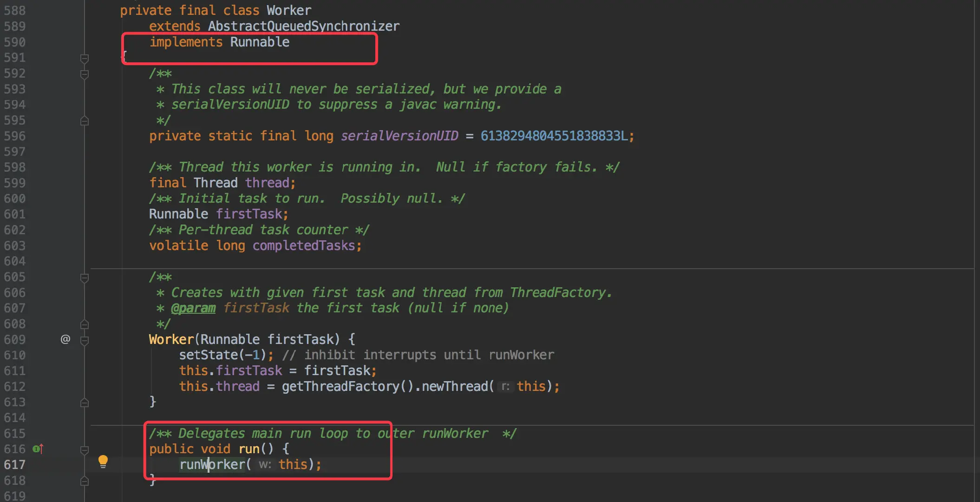Click run() closing fold marker on line 618

(x=85, y=481)
